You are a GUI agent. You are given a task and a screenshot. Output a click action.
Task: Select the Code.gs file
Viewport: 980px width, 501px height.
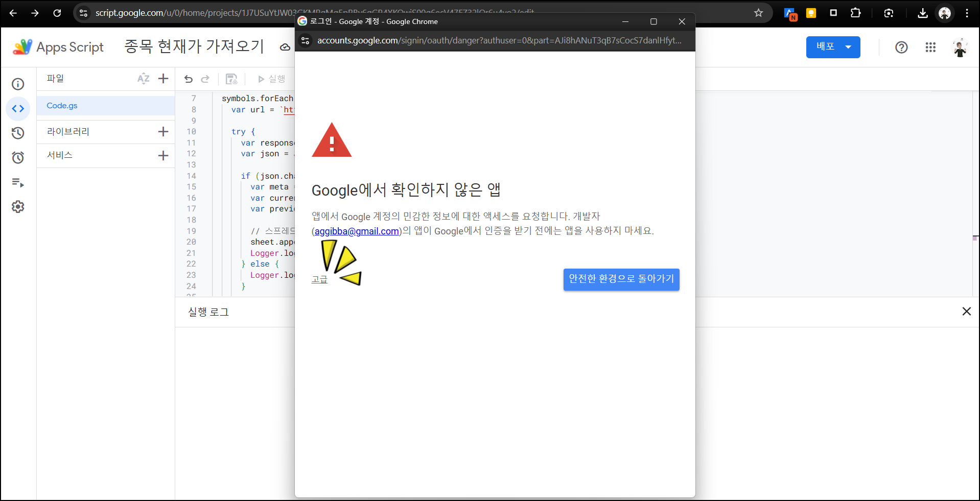pyautogui.click(x=106, y=106)
